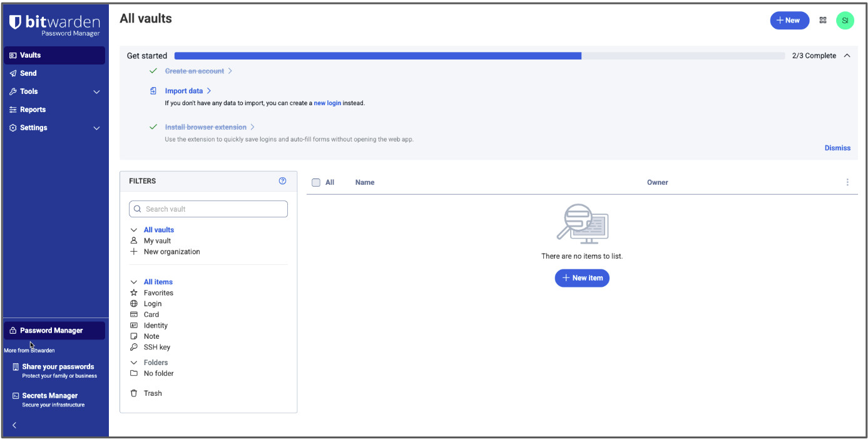Screen dimensions: 868x439
Task: Open the Sends section
Action: pos(25,73)
